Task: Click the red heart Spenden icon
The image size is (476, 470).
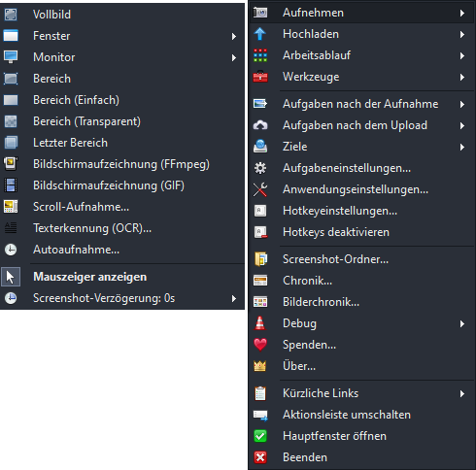Action: [x=260, y=345]
